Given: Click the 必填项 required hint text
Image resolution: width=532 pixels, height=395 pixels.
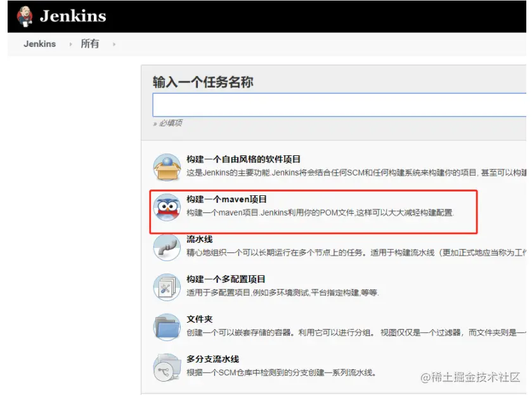Looking at the screenshot, I should [167, 123].
